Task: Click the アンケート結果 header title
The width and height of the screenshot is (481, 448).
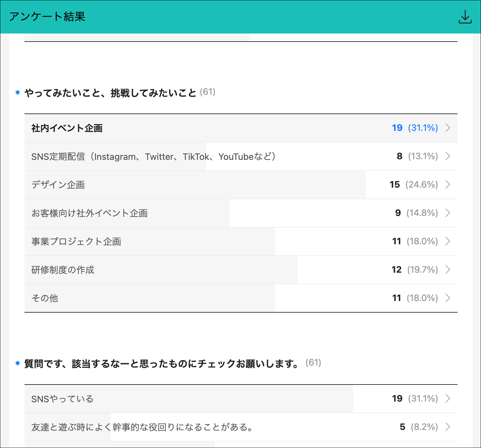Action: point(47,17)
